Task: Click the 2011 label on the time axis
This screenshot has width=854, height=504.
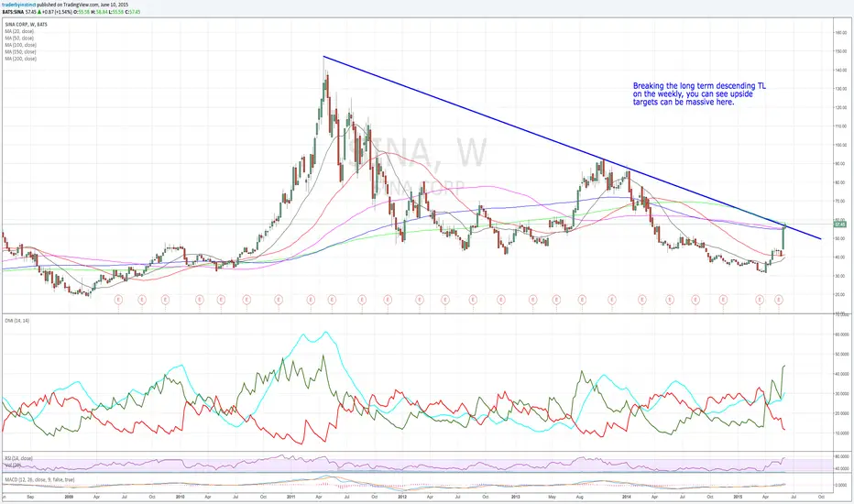Action: [290, 497]
